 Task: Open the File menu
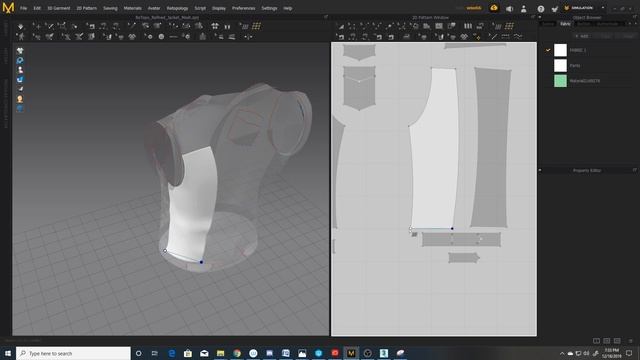[23, 8]
